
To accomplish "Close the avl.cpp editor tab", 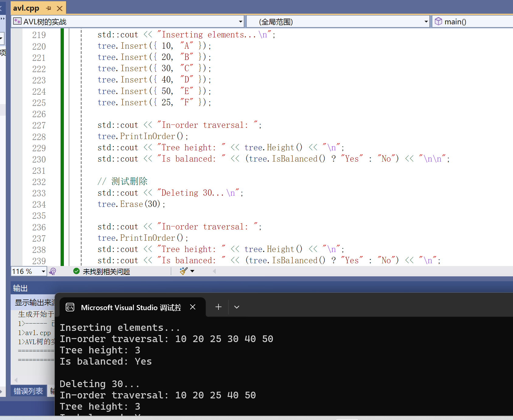I will (60, 8).
